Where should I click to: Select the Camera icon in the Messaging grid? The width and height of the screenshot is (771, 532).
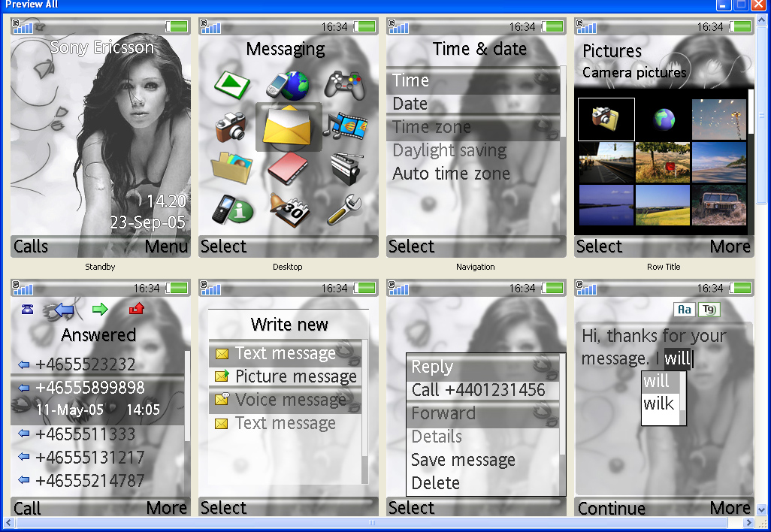[233, 126]
